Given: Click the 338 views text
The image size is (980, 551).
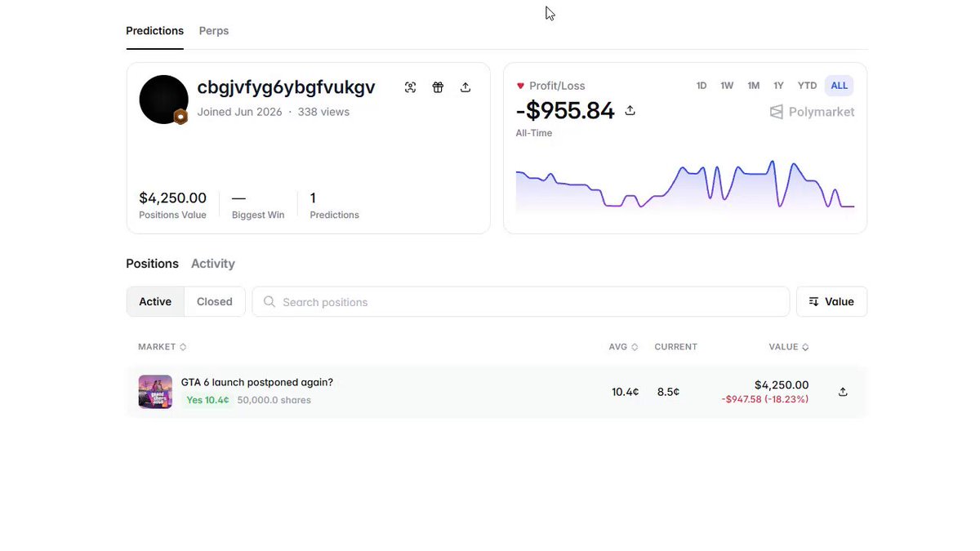Looking at the screenshot, I should point(323,112).
